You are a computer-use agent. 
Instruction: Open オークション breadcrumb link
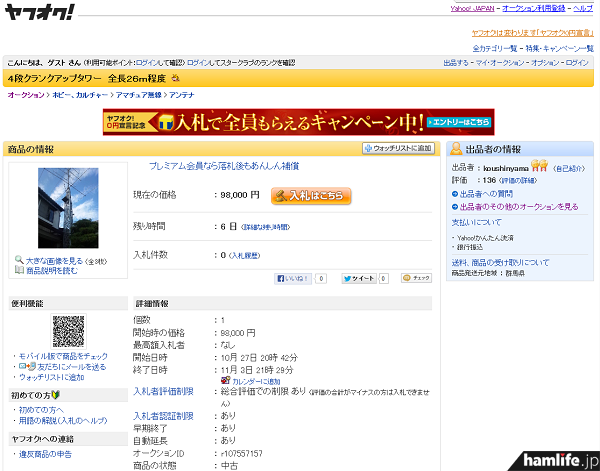point(25,94)
